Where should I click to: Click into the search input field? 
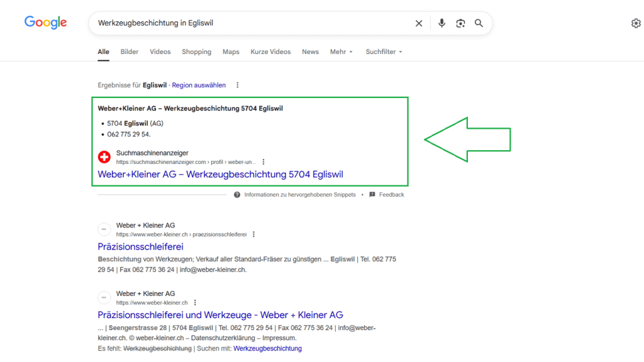pos(252,23)
